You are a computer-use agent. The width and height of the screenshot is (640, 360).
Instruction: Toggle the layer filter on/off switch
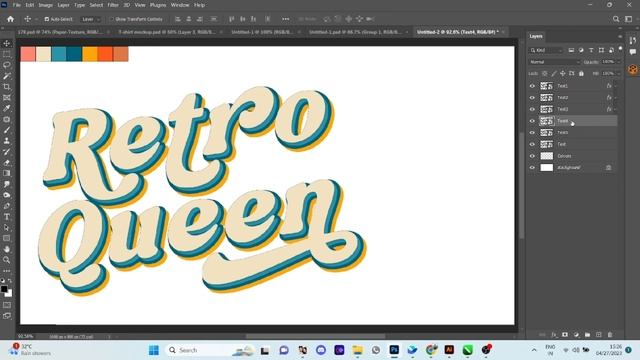(x=620, y=49)
